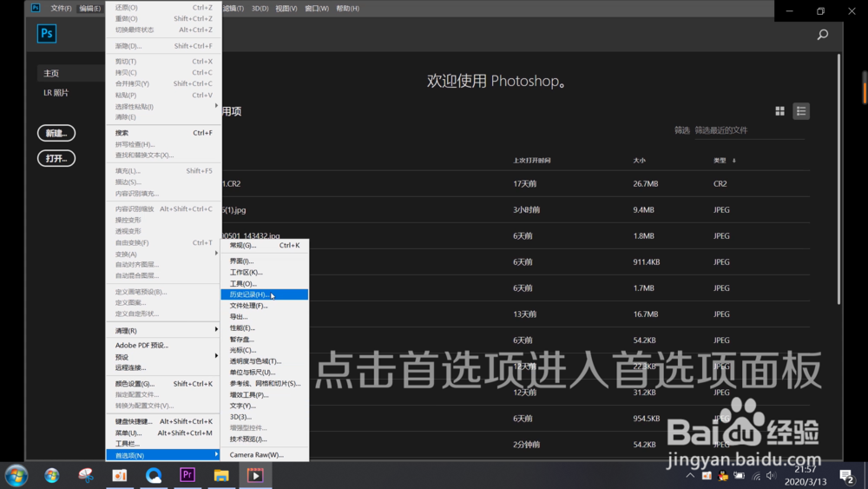Choose 历史记录(H)... in preferences submenu
868x489 pixels.
265,294
